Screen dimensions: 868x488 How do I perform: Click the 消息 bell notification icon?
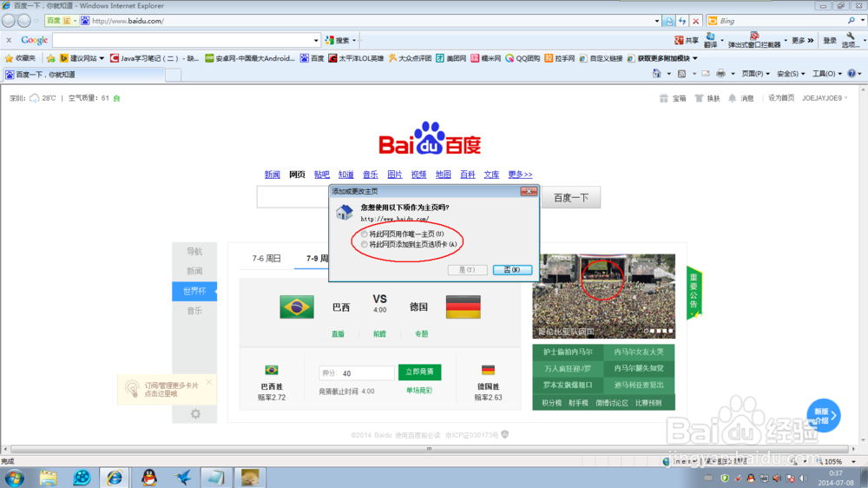pyautogui.click(x=733, y=98)
